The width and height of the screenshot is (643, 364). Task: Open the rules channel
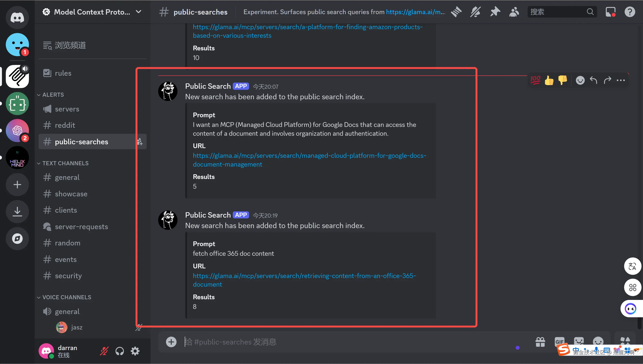92,73
